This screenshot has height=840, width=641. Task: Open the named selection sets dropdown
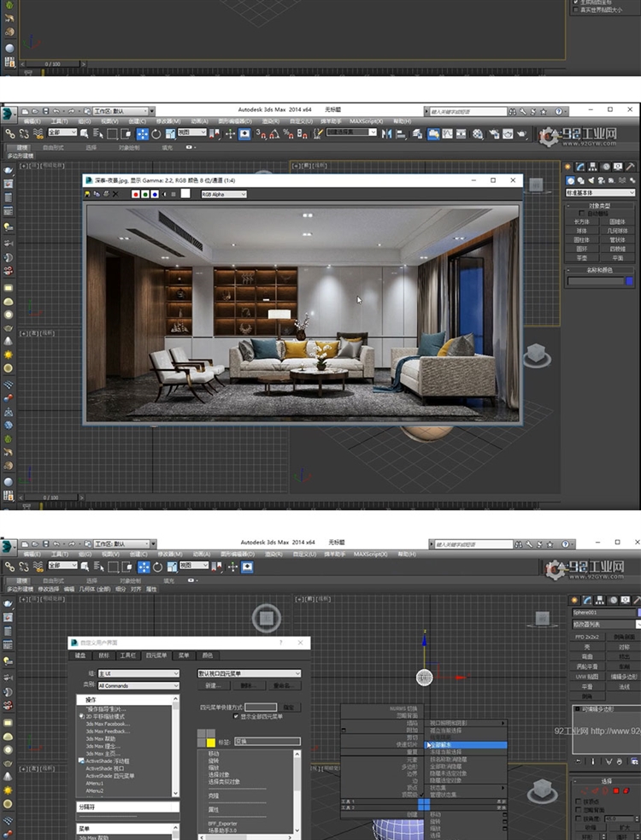351,132
